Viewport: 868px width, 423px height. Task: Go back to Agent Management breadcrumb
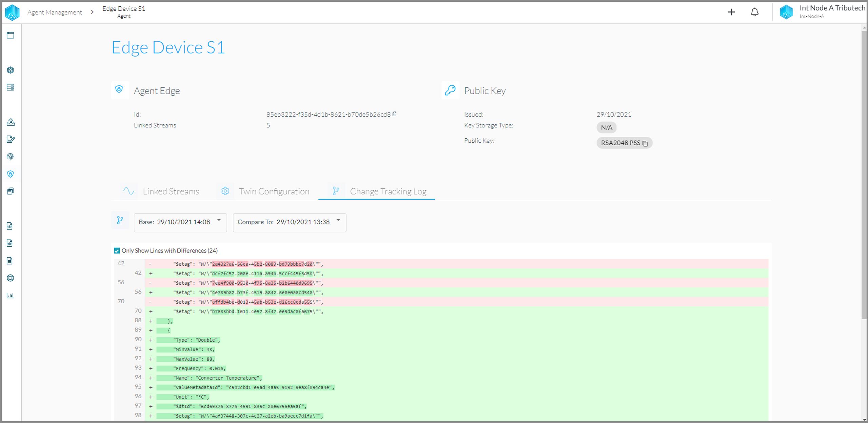point(55,12)
